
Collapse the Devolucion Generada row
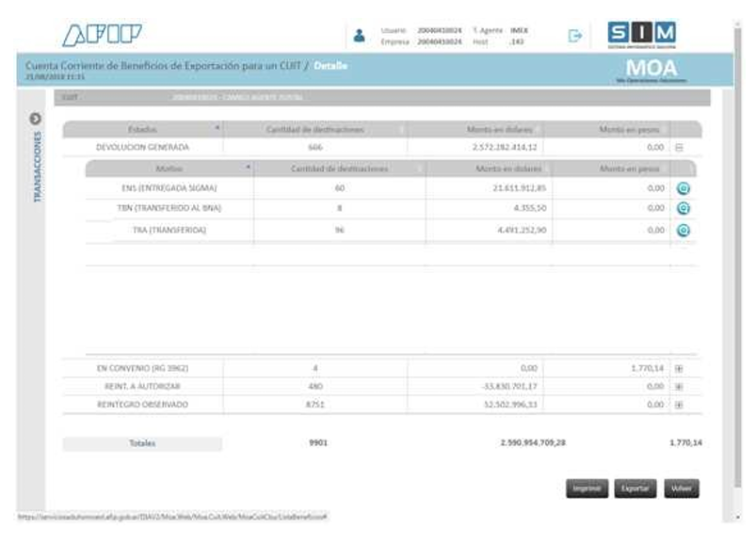(x=679, y=148)
